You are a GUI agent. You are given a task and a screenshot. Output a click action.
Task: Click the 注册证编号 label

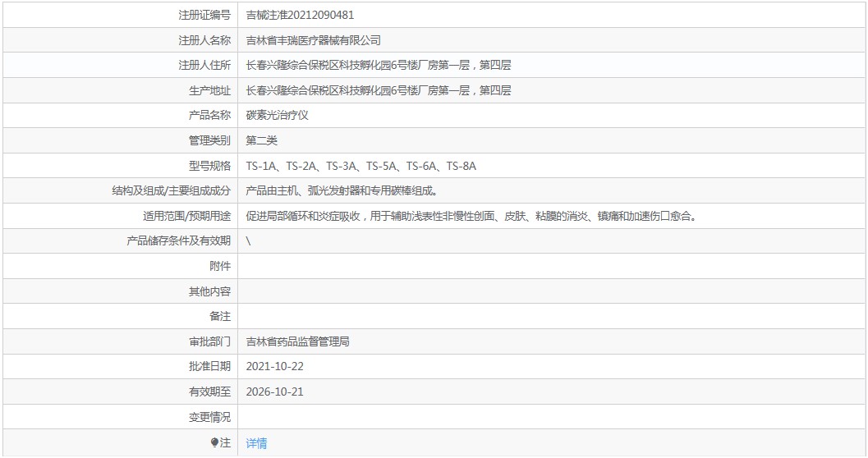tap(204, 15)
